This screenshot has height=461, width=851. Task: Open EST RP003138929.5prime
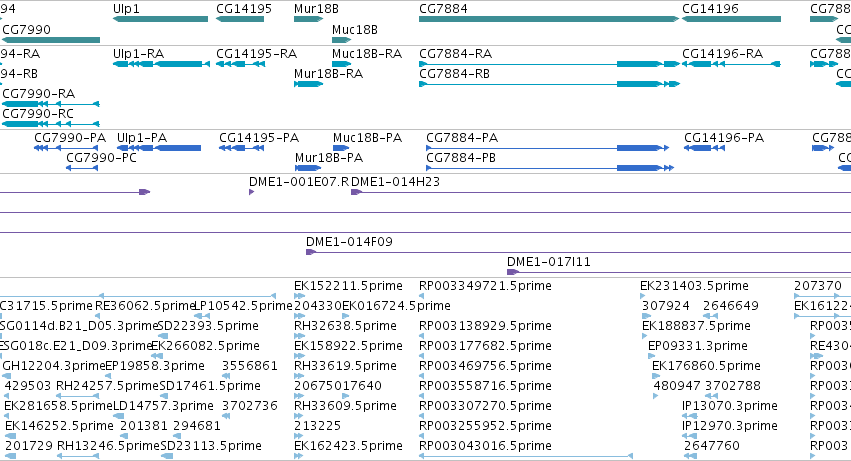pyautogui.click(x=485, y=326)
